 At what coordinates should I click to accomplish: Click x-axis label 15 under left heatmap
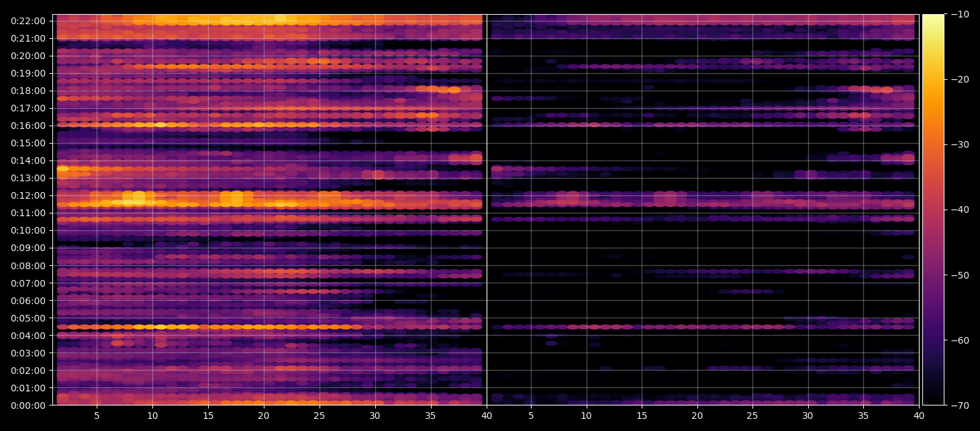pos(208,416)
